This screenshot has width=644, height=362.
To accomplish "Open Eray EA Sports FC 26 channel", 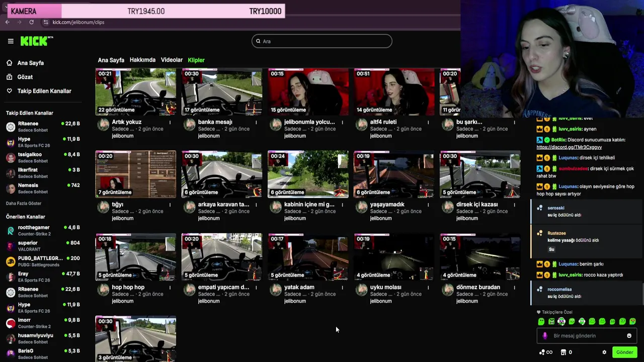I will click(43, 277).
